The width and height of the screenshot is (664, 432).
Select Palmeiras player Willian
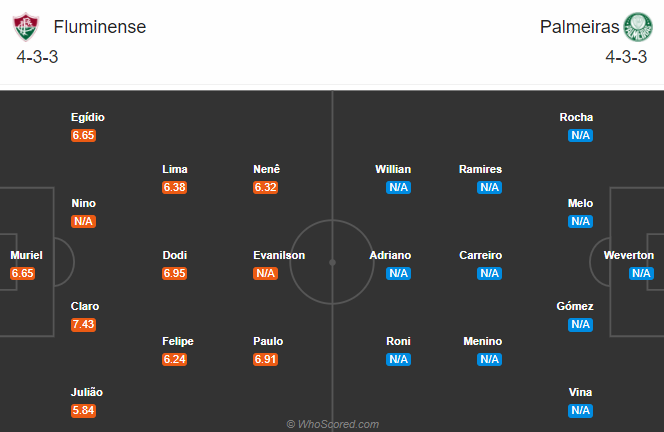[x=393, y=169]
